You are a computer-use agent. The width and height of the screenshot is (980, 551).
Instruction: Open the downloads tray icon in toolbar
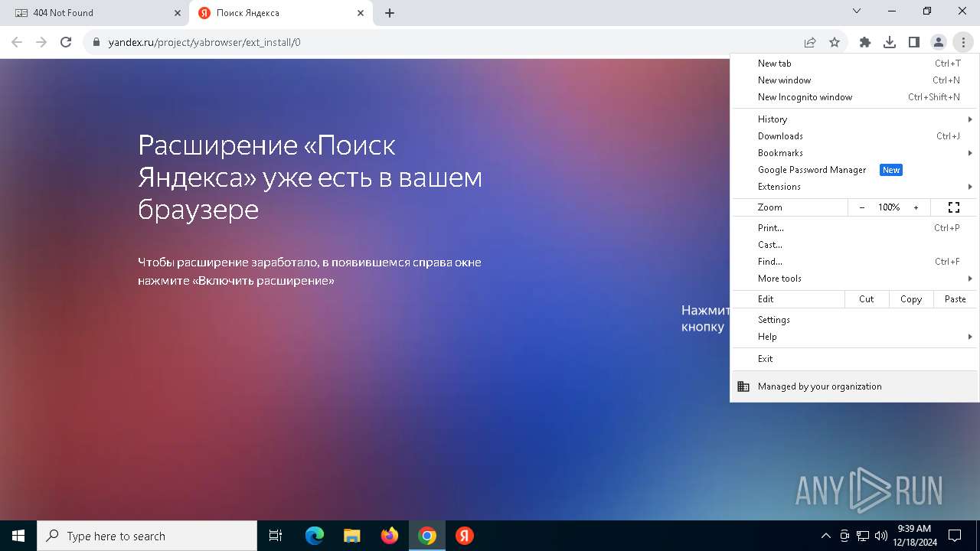tap(890, 42)
